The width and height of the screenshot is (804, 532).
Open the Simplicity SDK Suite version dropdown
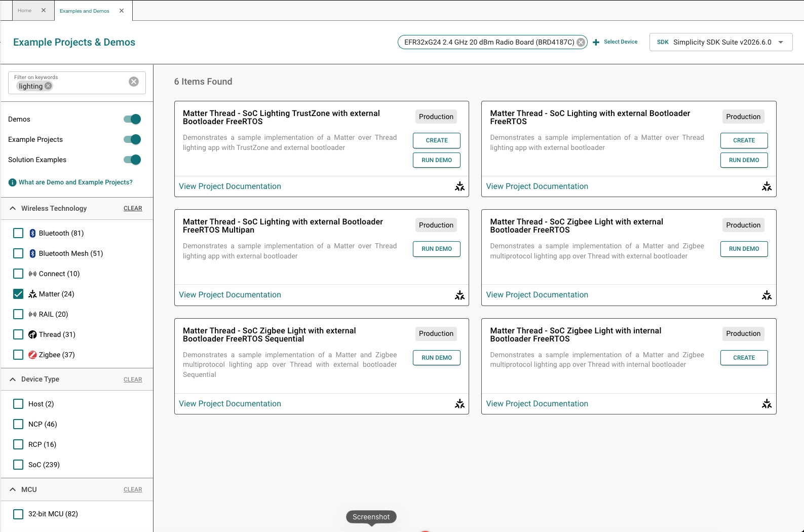tap(721, 42)
